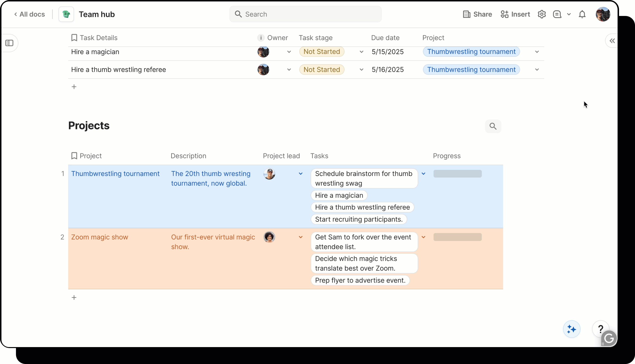Screen dimensions: 635x364
Task: Go back to All docs
Action: [x=29, y=14]
